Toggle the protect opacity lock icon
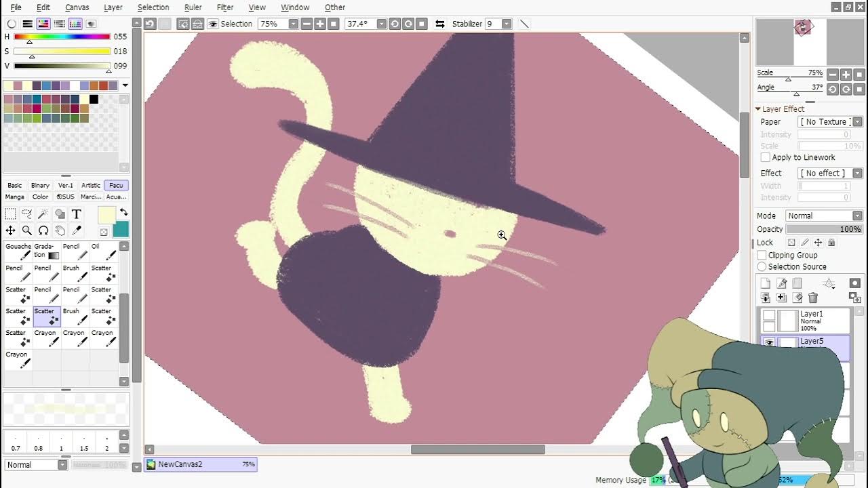 791,243
